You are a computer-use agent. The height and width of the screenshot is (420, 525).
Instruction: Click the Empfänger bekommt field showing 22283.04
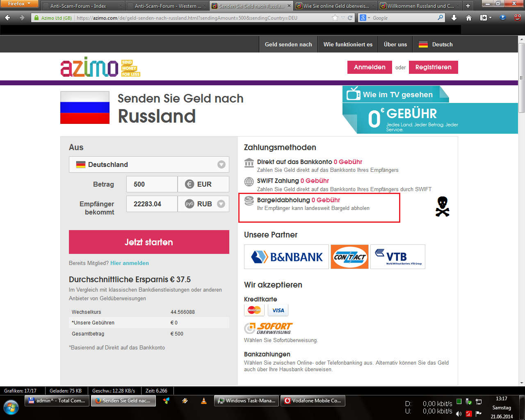coord(152,204)
